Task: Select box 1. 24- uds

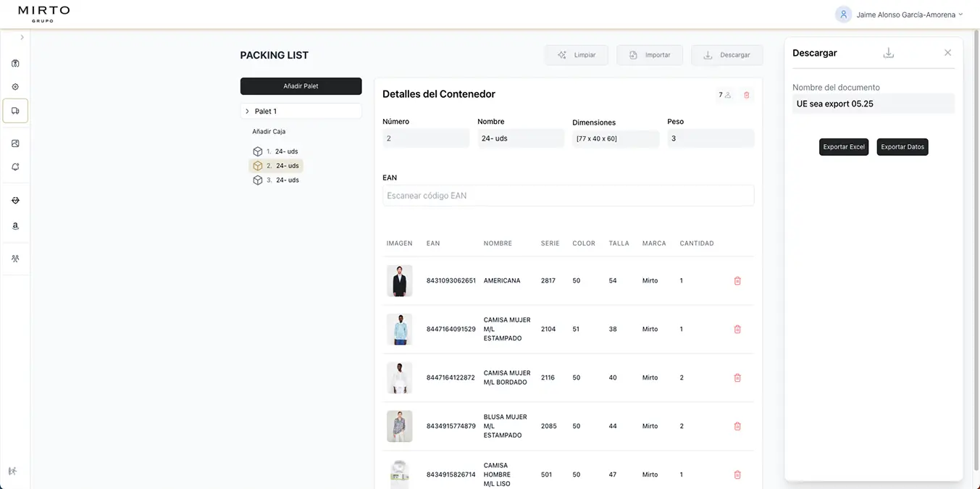Action: 276,151
